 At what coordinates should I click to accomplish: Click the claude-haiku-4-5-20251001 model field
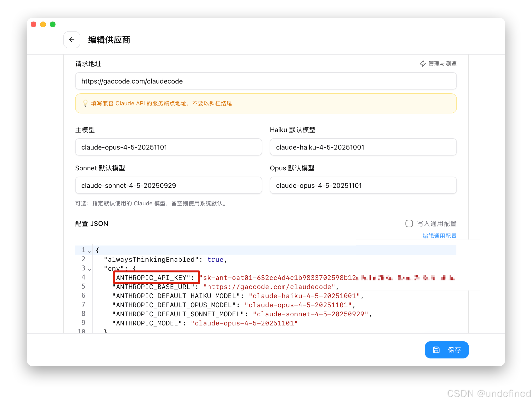[363, 147]
